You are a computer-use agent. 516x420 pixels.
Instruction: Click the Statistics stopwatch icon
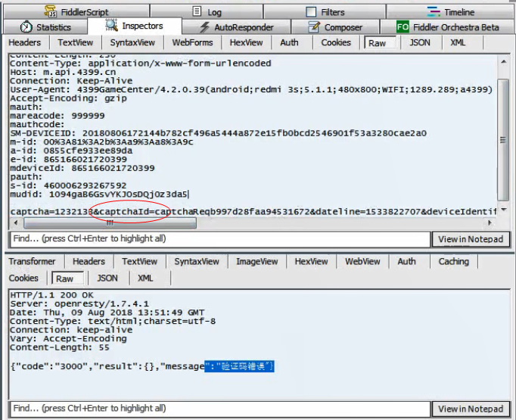(x=26, y=26)
